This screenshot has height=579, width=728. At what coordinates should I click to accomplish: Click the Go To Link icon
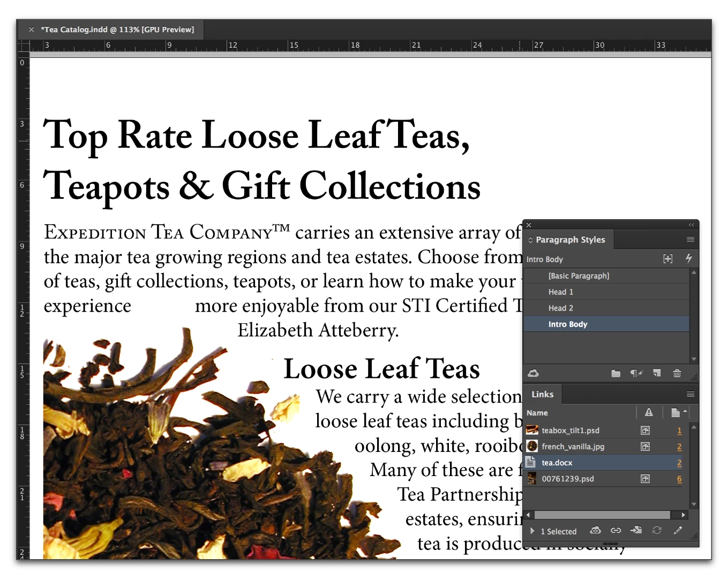click(x=636, y=530)
